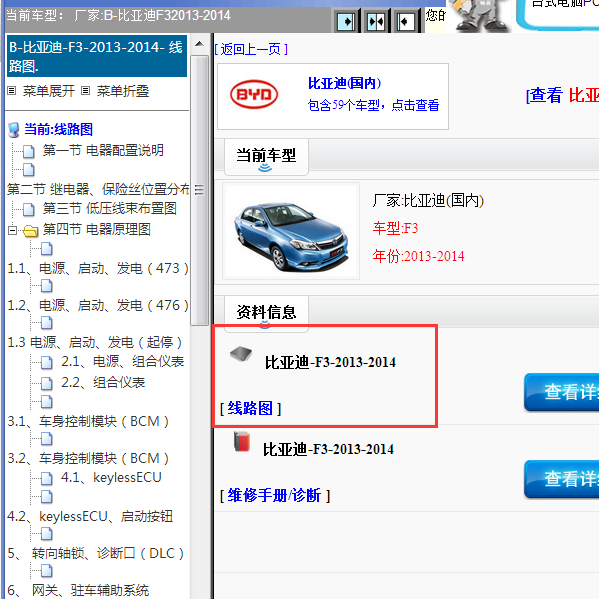Click the first 比亚迪-F3-2013-2014 title (线路图)
599x599 pixels.
330,362
